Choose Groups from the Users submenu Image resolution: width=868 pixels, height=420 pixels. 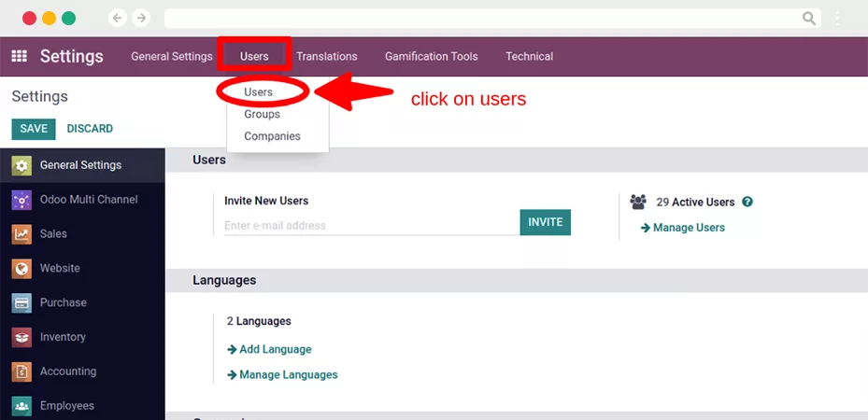pos(262,114)
